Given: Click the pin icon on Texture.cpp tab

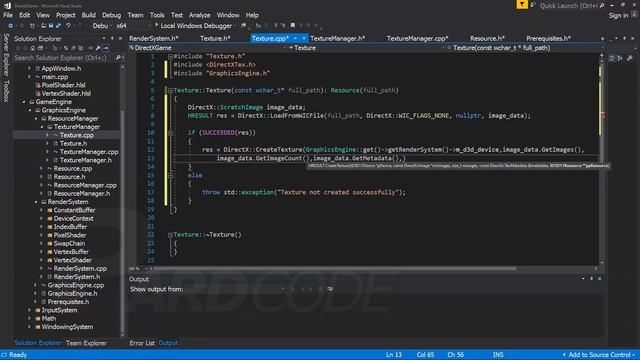Looking at the screenshot, I should tap(295, 38).
